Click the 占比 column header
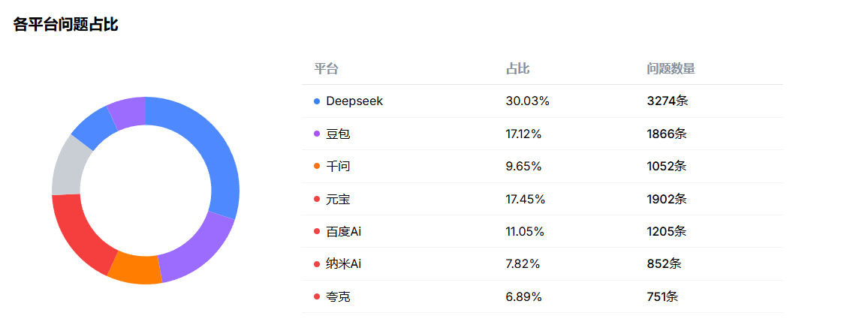 click(x=518, y=69)
